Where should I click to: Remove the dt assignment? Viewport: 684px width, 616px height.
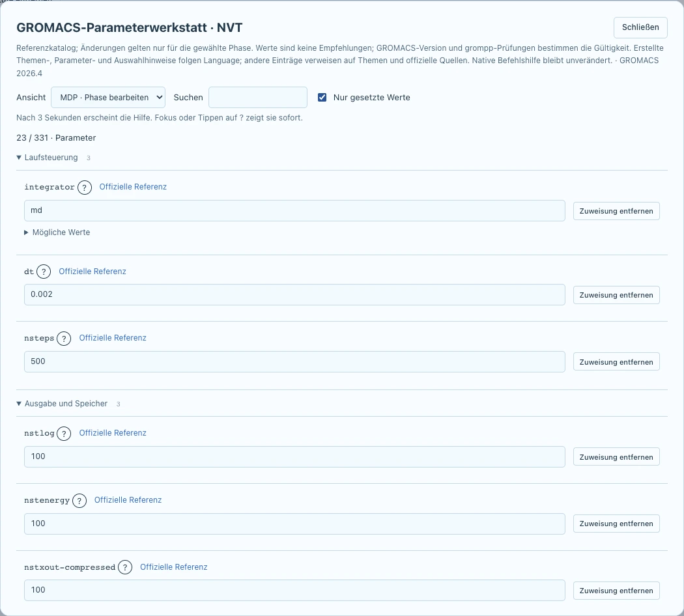pyautogui.click(x=616, y=295)
